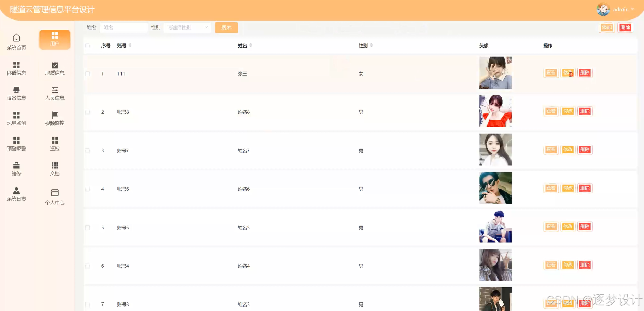Check the row for 账号7

[x=88, y=151]
